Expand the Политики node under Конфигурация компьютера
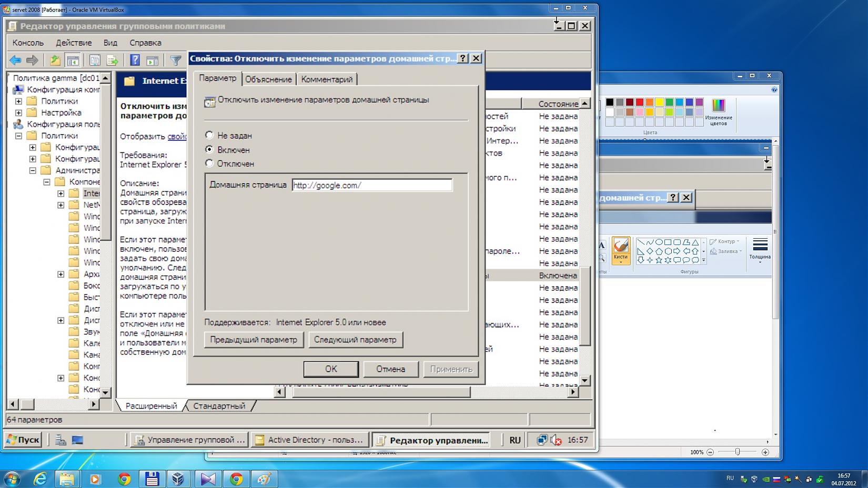 (x=18, y=101)
